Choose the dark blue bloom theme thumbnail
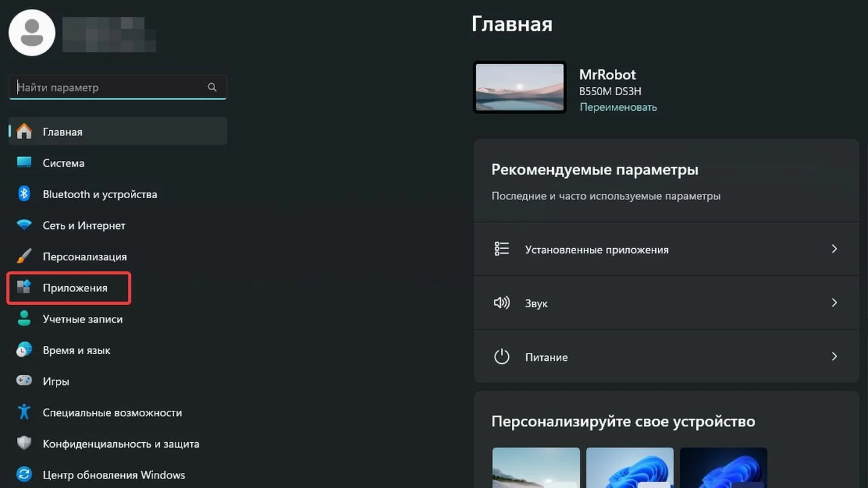 coord(723,468)
